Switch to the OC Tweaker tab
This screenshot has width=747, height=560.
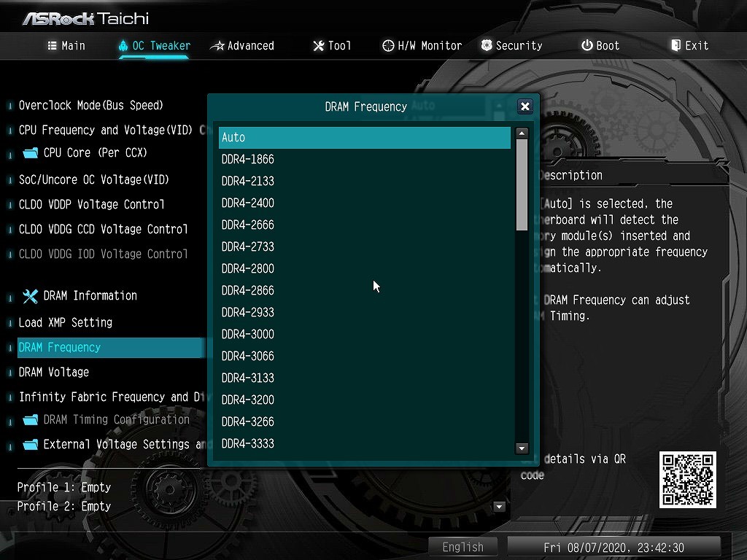click(x=155, y=46)
